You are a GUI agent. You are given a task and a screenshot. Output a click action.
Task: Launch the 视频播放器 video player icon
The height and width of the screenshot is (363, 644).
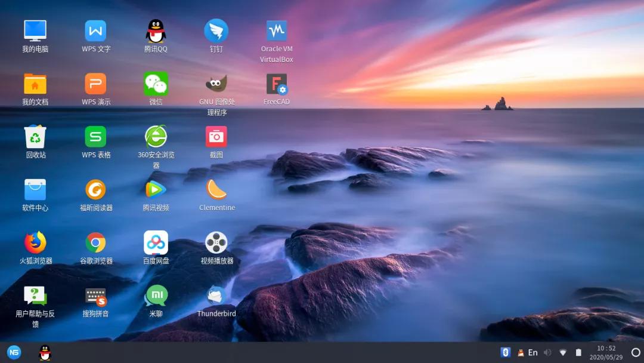216,242
